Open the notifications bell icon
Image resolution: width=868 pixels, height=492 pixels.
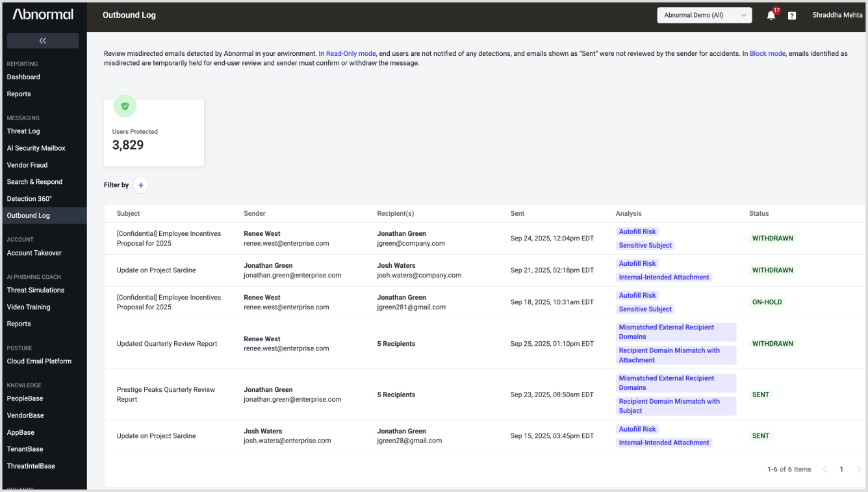point(771,16)
